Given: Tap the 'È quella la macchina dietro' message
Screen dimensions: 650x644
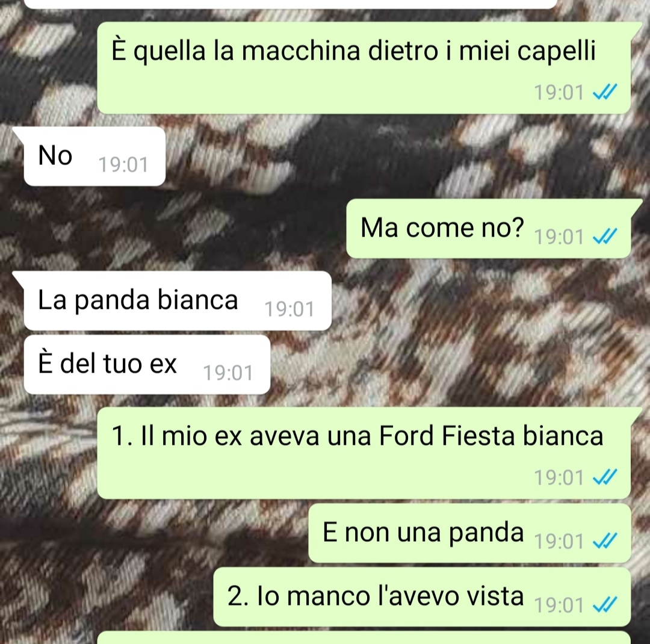Looking at the screenshot, I should click(364, 67).
